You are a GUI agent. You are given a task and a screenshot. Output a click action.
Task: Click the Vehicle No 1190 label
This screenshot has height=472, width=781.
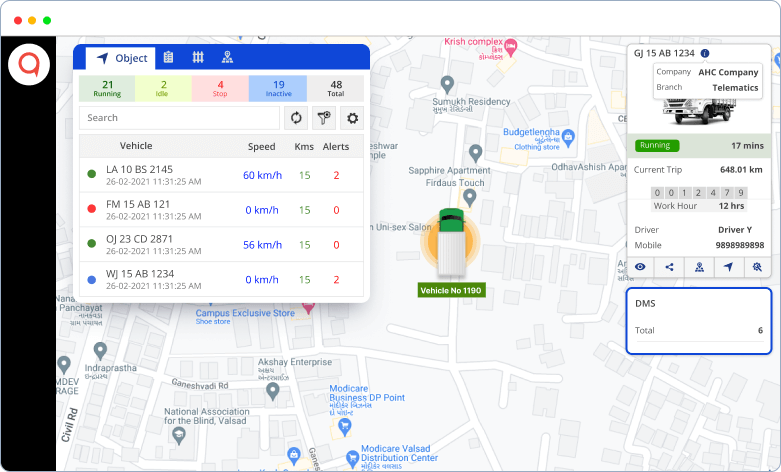coord(451,290)
